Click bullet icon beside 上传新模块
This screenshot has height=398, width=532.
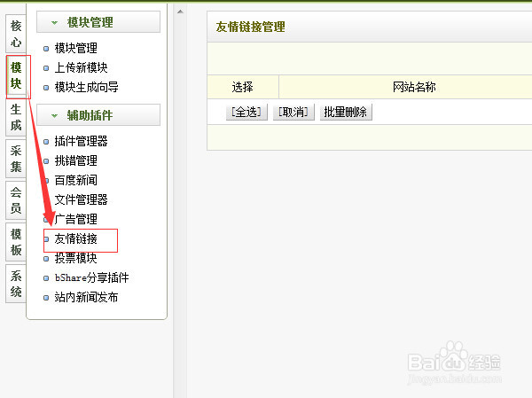[x=46, y=68]
